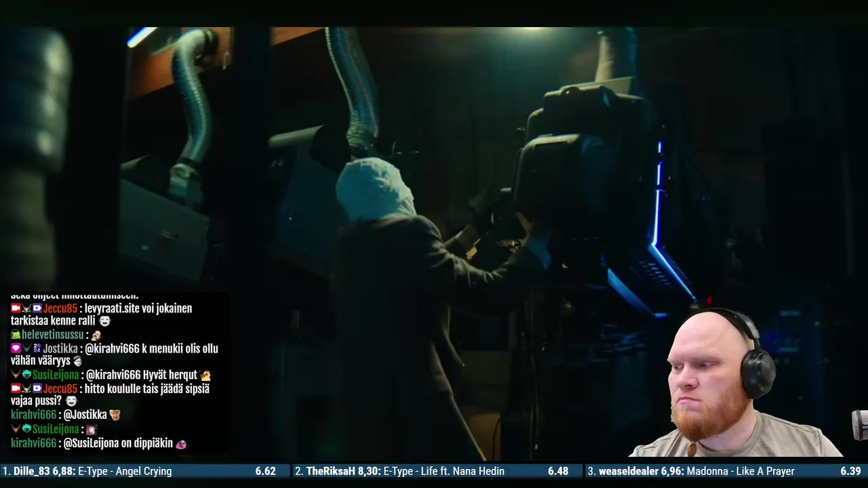Click the '@SusiLeijona' mention in chat
The image size is (868, 488).
91,443
